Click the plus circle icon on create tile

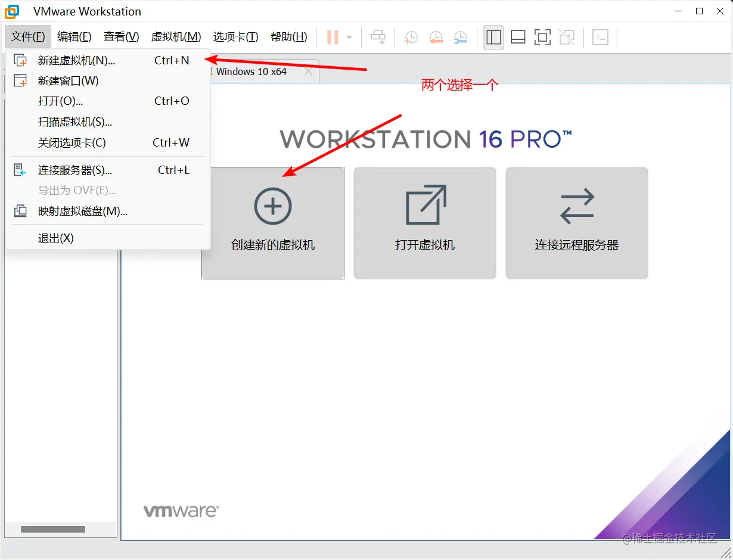point(273,206)
